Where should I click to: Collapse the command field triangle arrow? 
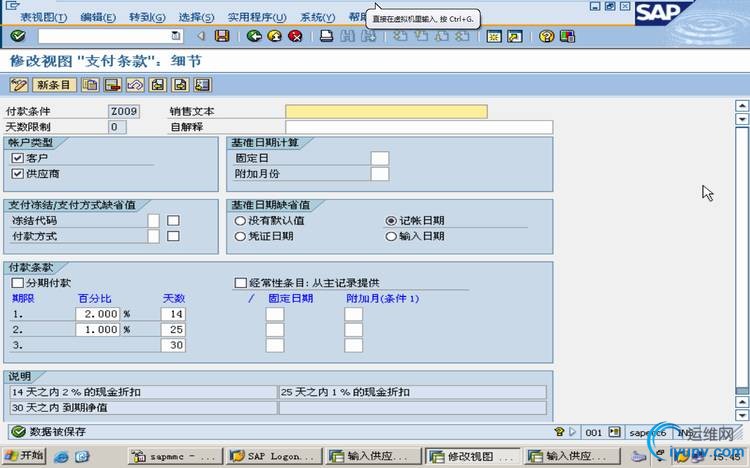click(x=201, y=36)
